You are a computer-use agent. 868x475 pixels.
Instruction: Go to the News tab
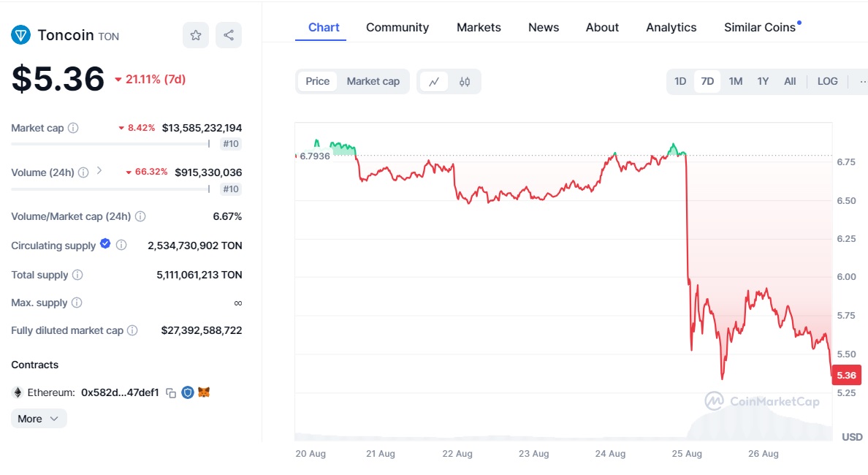tap(544, 28)
